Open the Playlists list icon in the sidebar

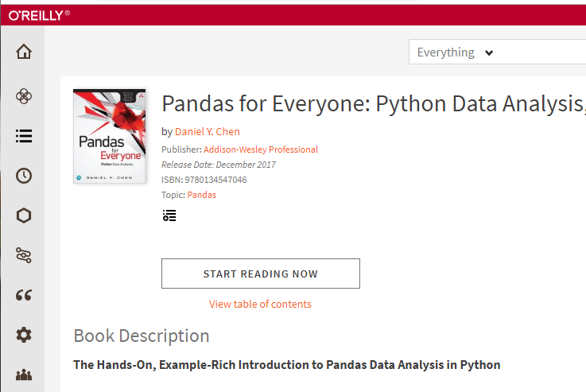[24, 136]
